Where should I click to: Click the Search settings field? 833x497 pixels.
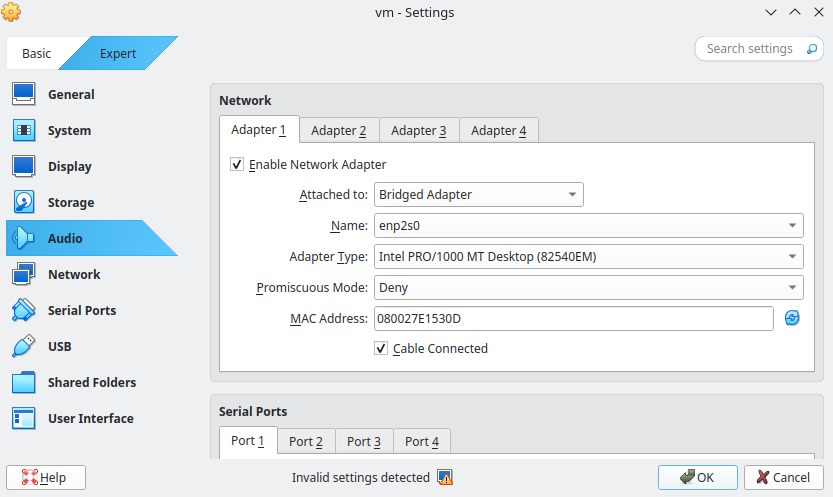749,48
